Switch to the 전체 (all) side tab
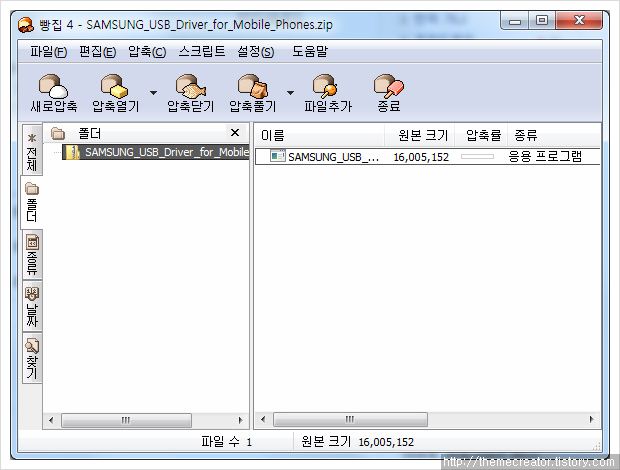Image resolution: width=620 pixels, height=470 pixels. point(32,151)
